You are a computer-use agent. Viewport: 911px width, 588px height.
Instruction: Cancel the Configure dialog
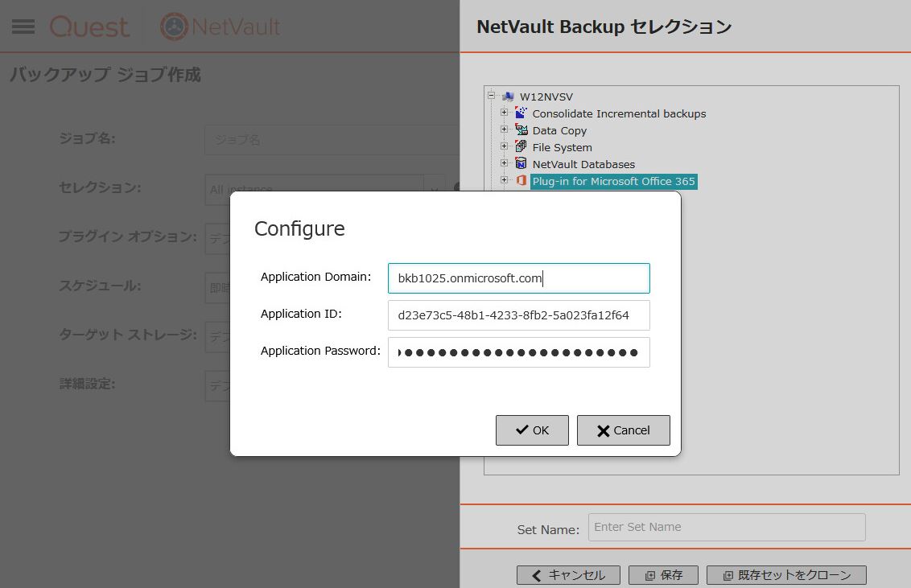click(624, 430)
